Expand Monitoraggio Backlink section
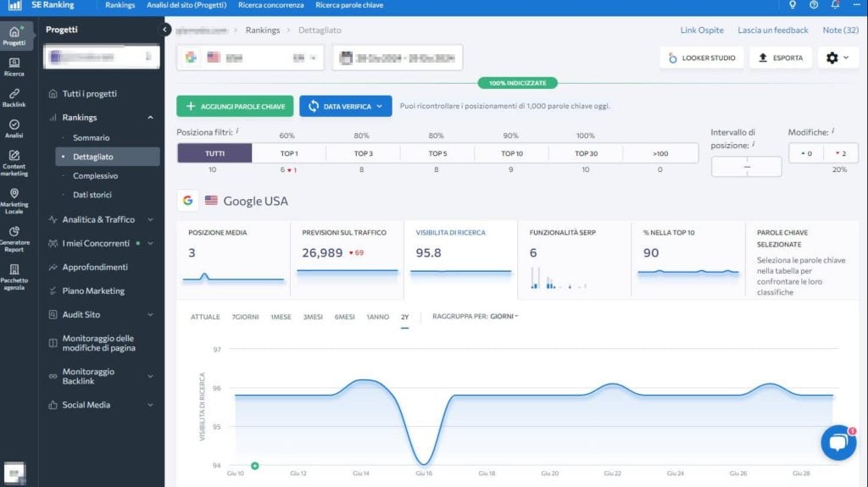The height and width of the screenshot is (487, 868). click(150, 376)
